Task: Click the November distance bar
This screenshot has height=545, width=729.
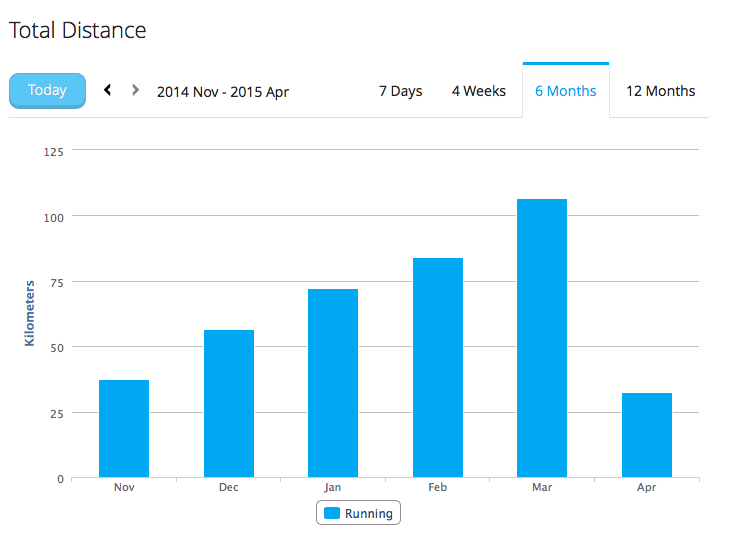Action: pyautogui.click(x=124, y=428)
